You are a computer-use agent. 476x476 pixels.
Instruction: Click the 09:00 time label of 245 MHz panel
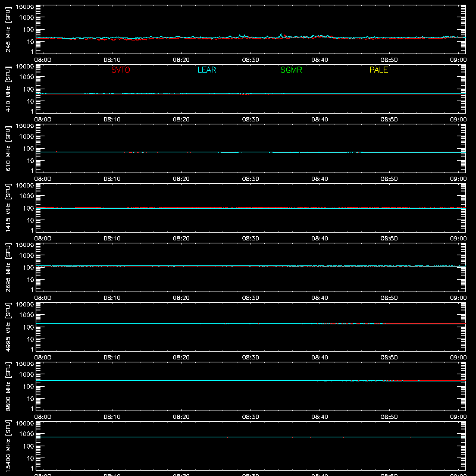coord(458,60)
